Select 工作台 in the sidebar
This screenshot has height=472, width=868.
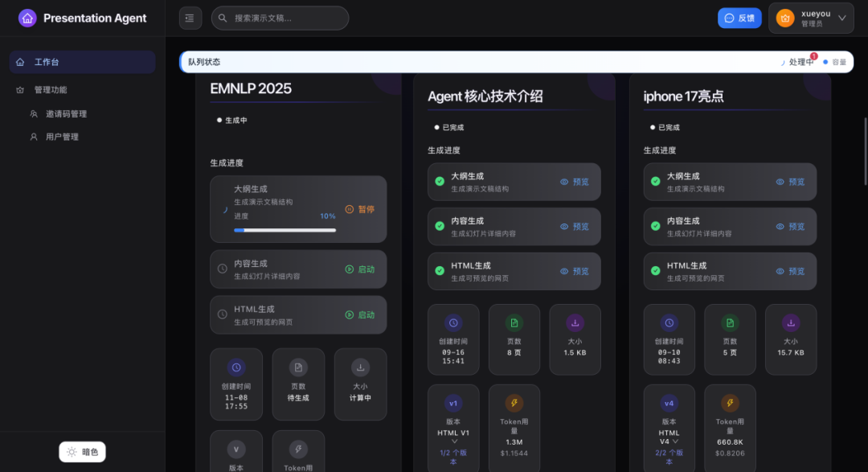pyautogui.click(x=83, y=62)
